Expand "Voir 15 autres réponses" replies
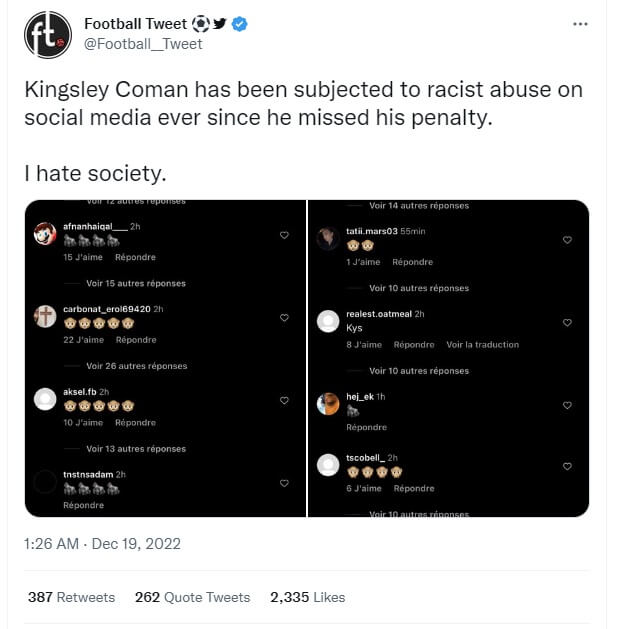Screen dimensions: 617x629 pos(135,283)
